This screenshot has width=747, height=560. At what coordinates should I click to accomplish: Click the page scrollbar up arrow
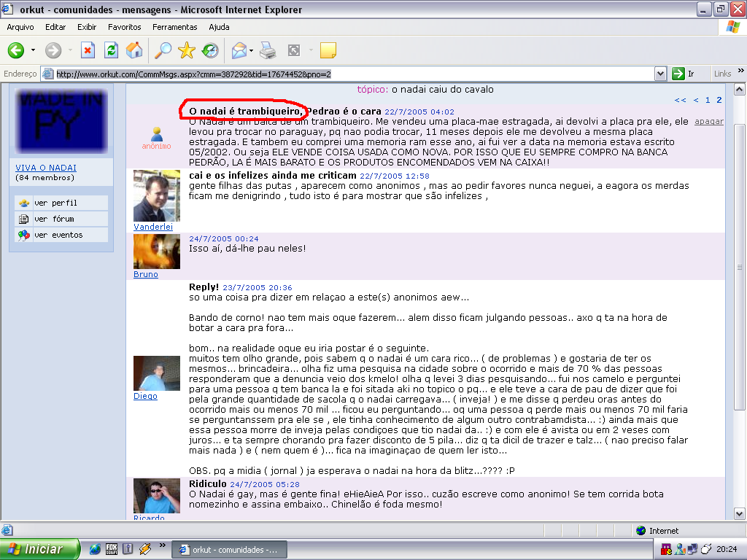click(x=740, y=90)
